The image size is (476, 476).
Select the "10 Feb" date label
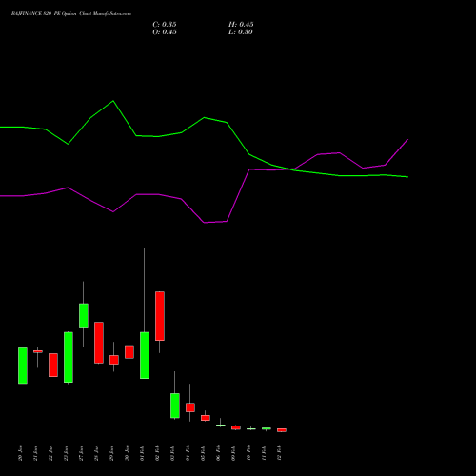point(249,453)
